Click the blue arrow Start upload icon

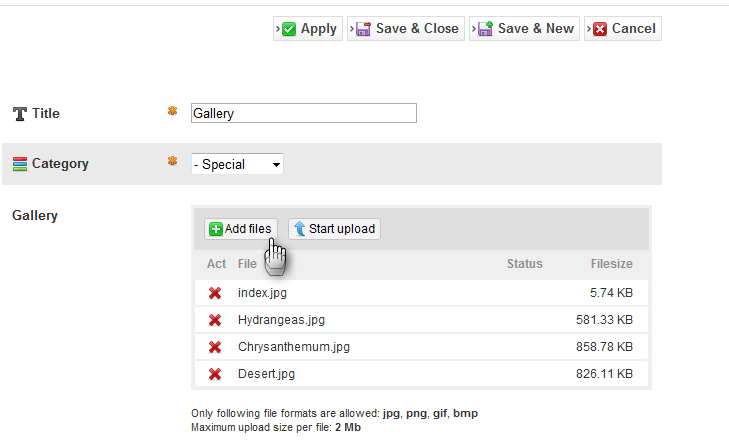click(299, 229)
